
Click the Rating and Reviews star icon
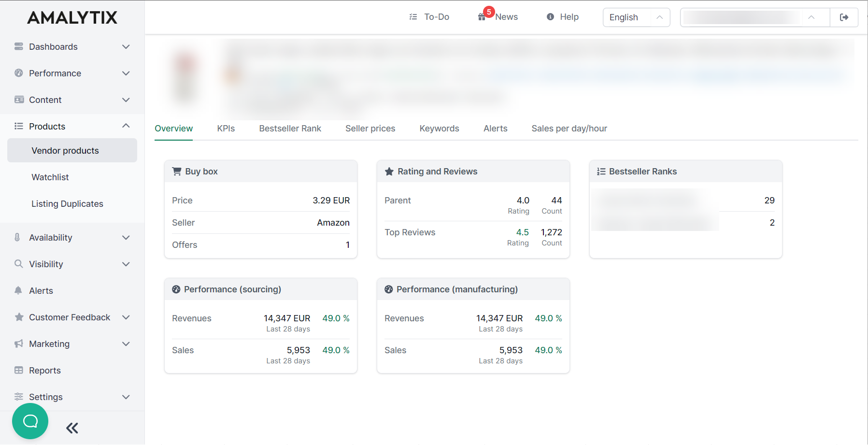[389, 172]
